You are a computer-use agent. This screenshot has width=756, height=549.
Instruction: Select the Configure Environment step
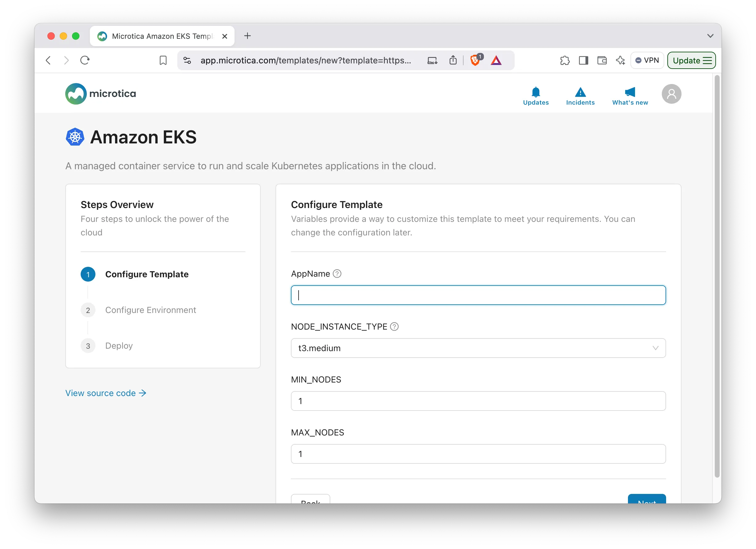(150, 310)
